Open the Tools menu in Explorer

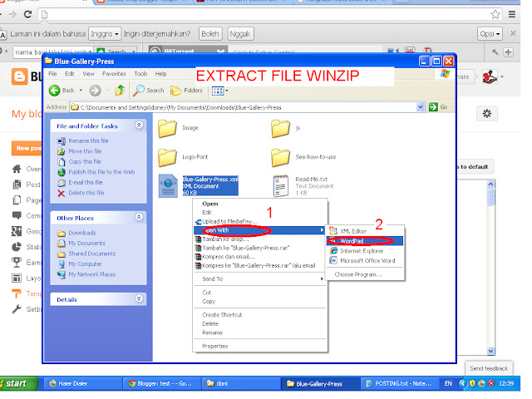[x=140, y=74]
